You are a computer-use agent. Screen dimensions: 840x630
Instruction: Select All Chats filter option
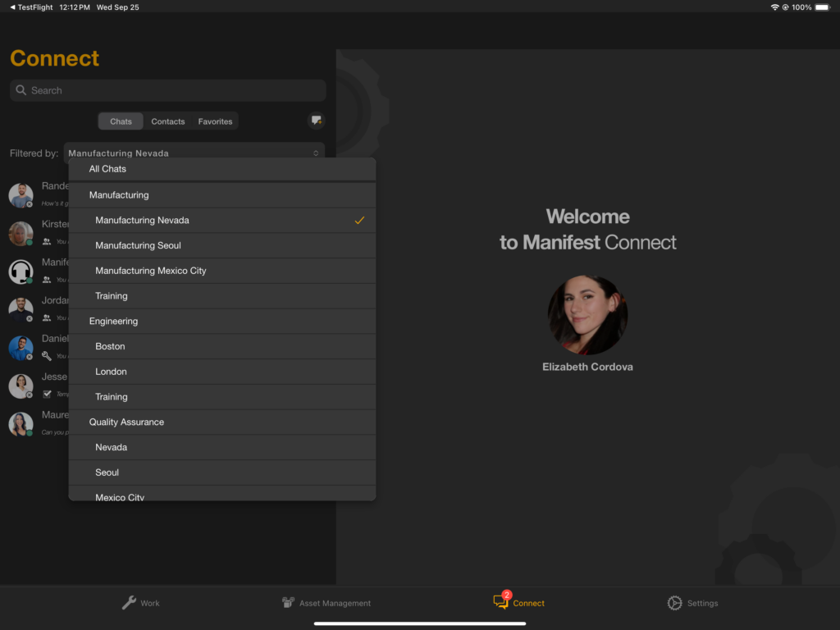click(x=221, y=169)
